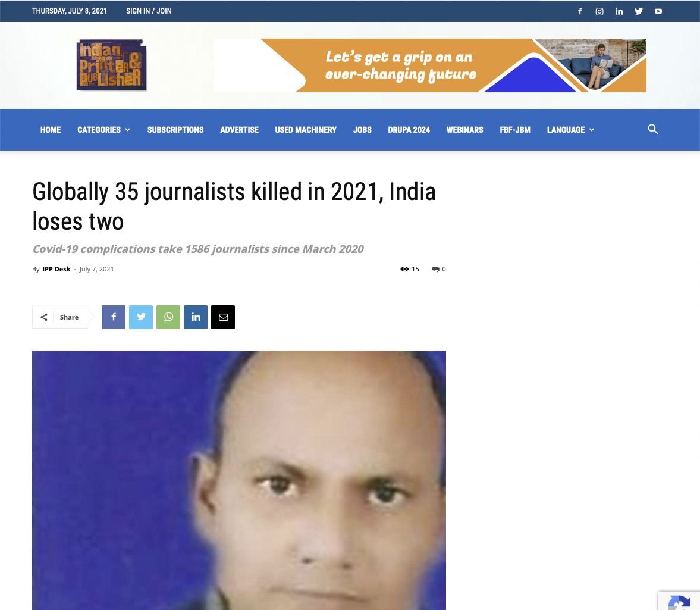Open the Share options button
The height and width of the screenshot is (610, 700).
click(61, 317)
